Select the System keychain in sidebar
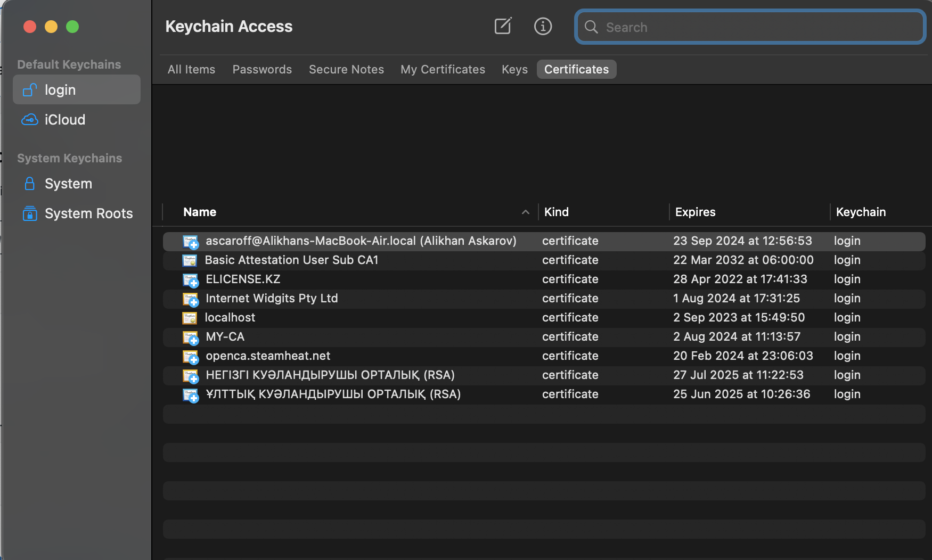Image resolution: width=932 pixels, height=560 pixels. pos(68,184)
